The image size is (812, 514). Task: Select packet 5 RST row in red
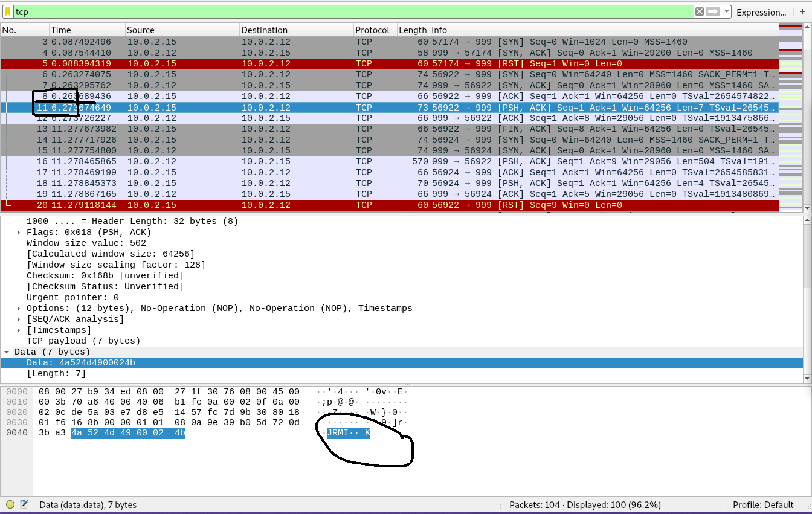pos(389,63)
